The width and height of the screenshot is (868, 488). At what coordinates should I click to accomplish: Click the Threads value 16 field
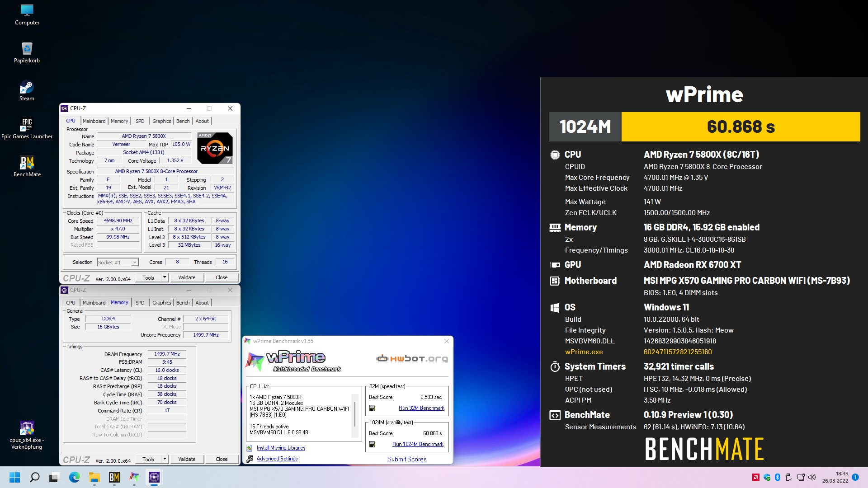[225, 262]
